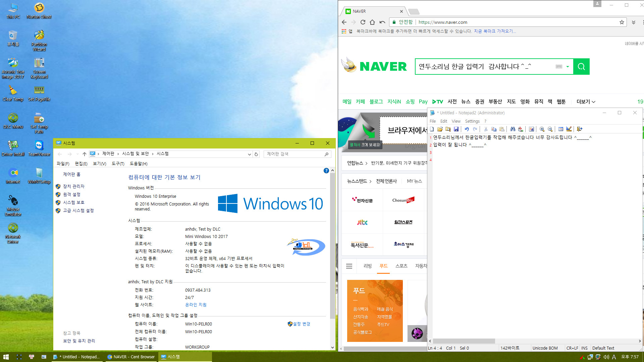Click help question mark in System window
This screenshot has height=362, width=644.
[326, 171]
